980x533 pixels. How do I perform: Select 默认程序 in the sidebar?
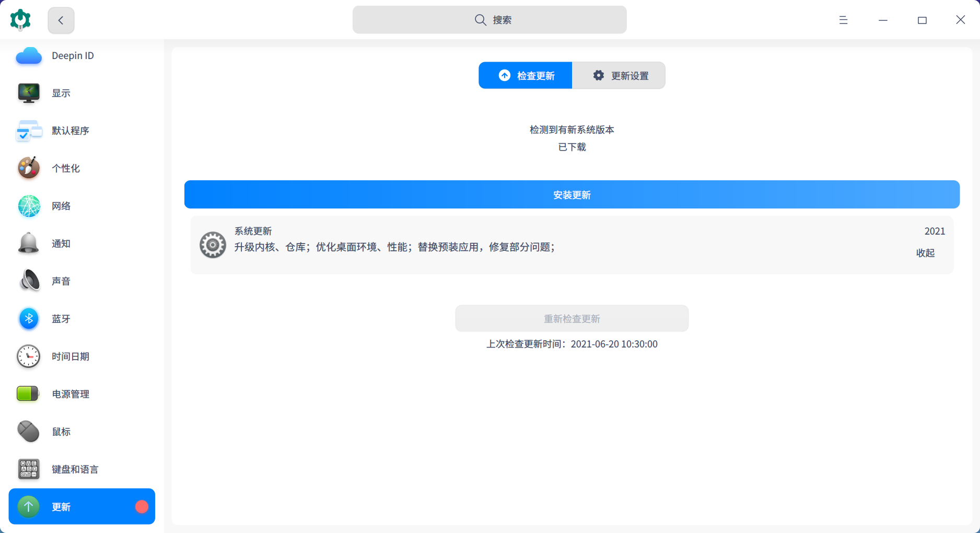(x=71, y=131)
